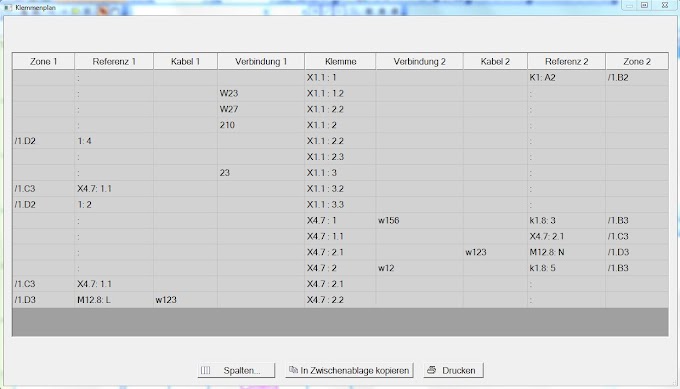Click the Kabel 2 column header
Viewport: 680px width, 389px height.
coord(495,61)
